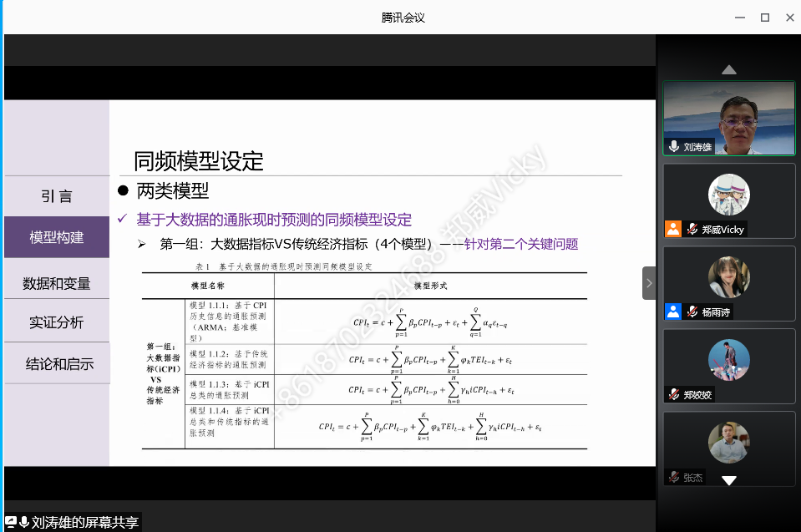Select the 模型构建 section in slide sidebar

coord(57,237)
